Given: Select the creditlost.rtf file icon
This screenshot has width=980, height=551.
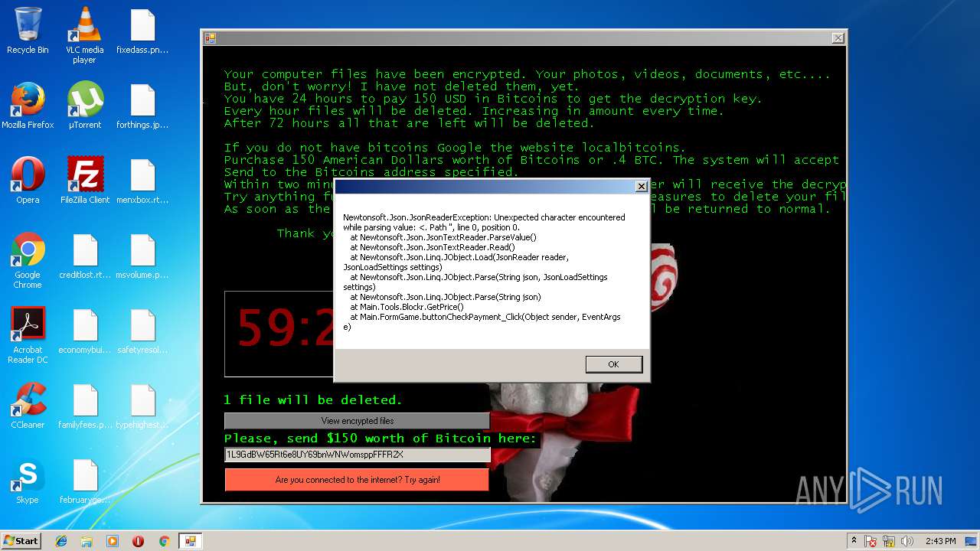Looking at the screenshot, I should coord(84,256).
